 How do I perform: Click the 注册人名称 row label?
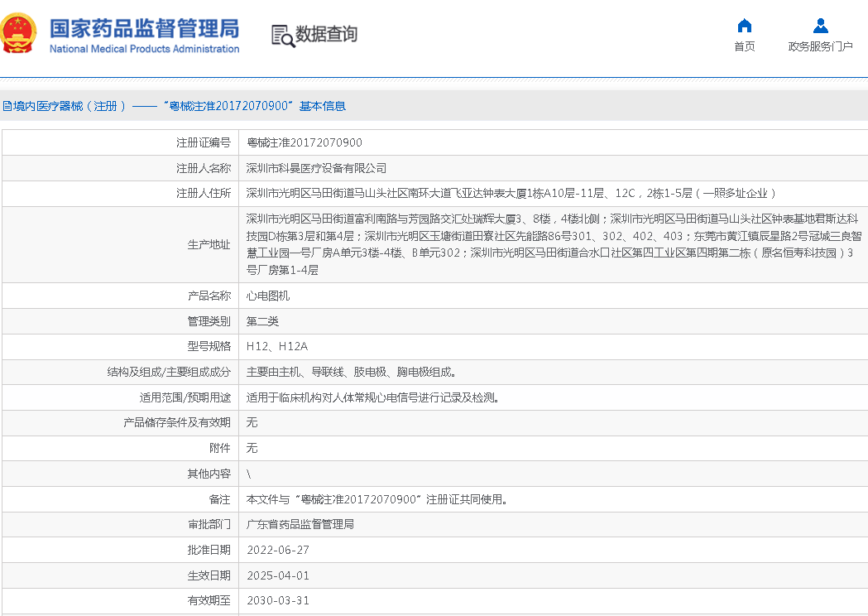tap(204, 168)
